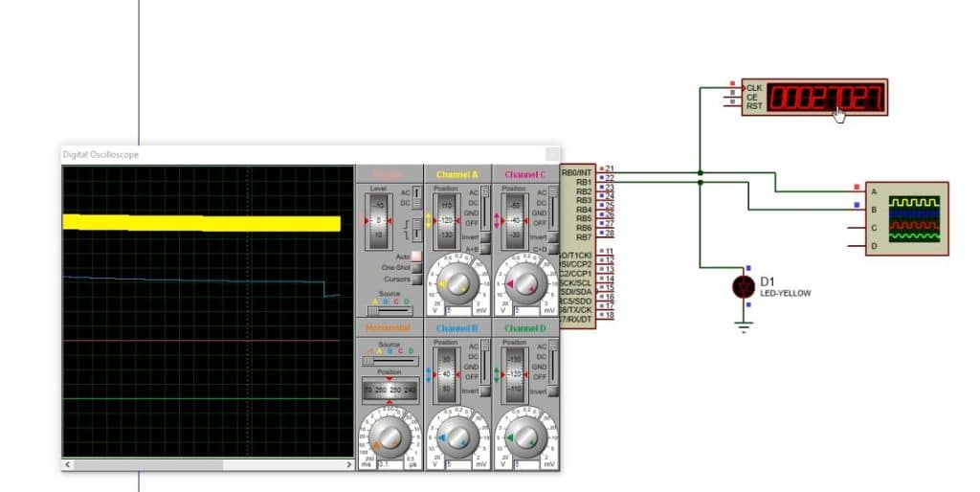980x492 pixels.
Task: Click Channel C voltage scale knob
Action: click(525, 283)
